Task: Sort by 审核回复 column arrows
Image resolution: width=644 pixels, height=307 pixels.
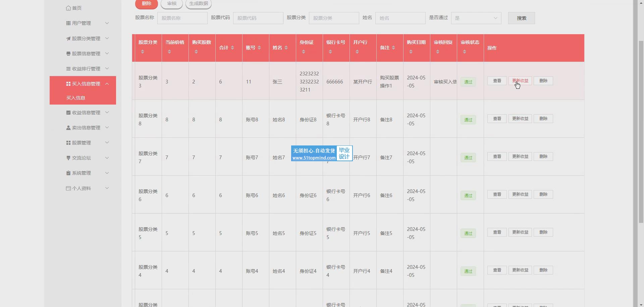Action: click(438, 52)
